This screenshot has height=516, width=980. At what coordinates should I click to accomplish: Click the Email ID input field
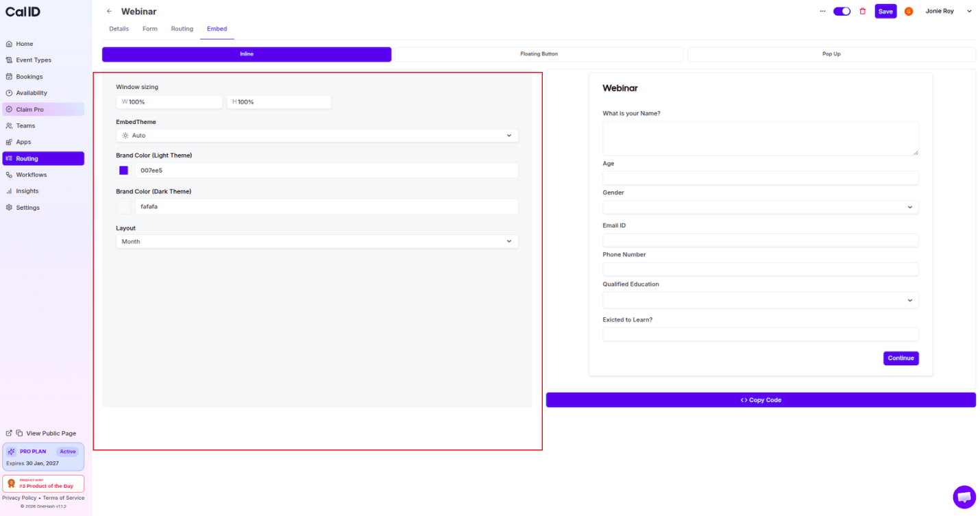tap(761, 241)
